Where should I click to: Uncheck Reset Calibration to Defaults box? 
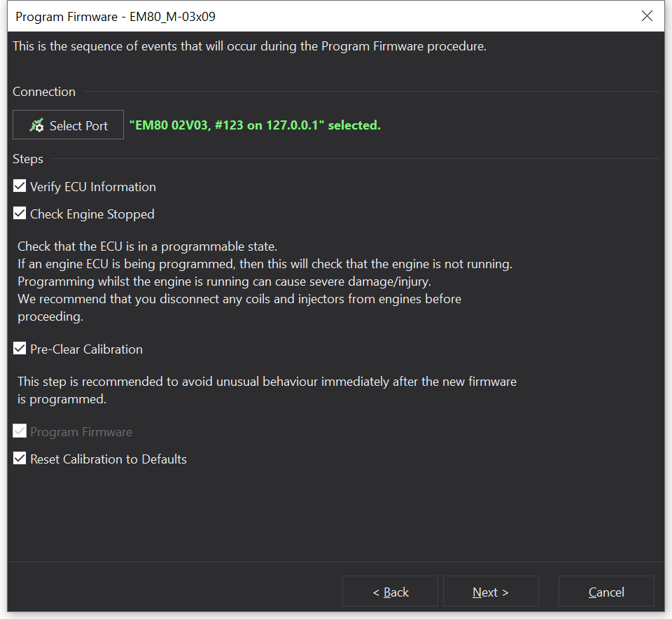click(20, 459)
